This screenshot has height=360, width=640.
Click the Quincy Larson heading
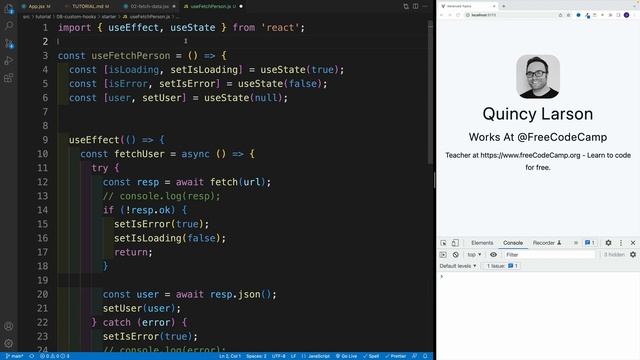(538, 114)
